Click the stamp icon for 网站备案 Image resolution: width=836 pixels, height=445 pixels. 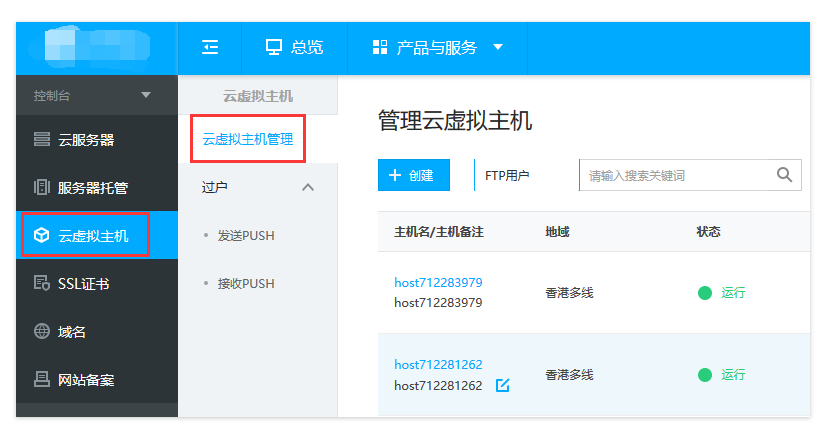[42, 379]
